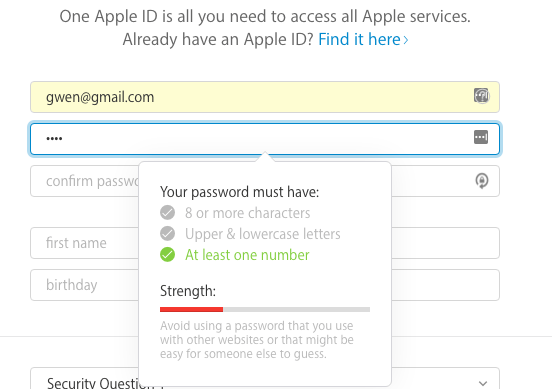
Task: Click password manager icon in email field
Action: click(x=481, y=96)
